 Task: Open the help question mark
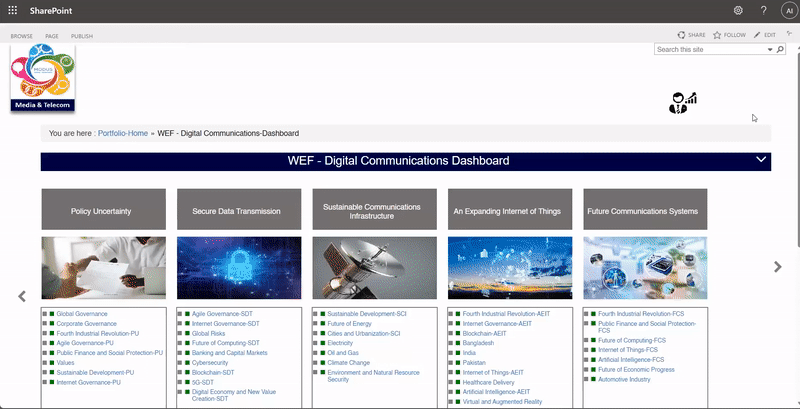763,10
